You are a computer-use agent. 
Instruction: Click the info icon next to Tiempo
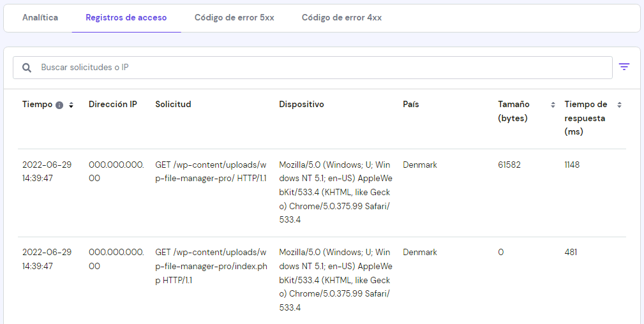coord(59,105)
